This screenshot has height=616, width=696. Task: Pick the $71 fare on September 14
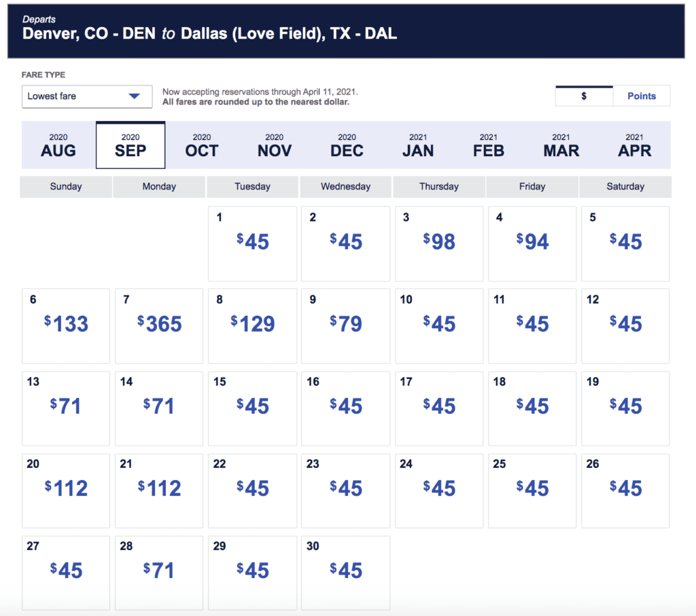159,407
